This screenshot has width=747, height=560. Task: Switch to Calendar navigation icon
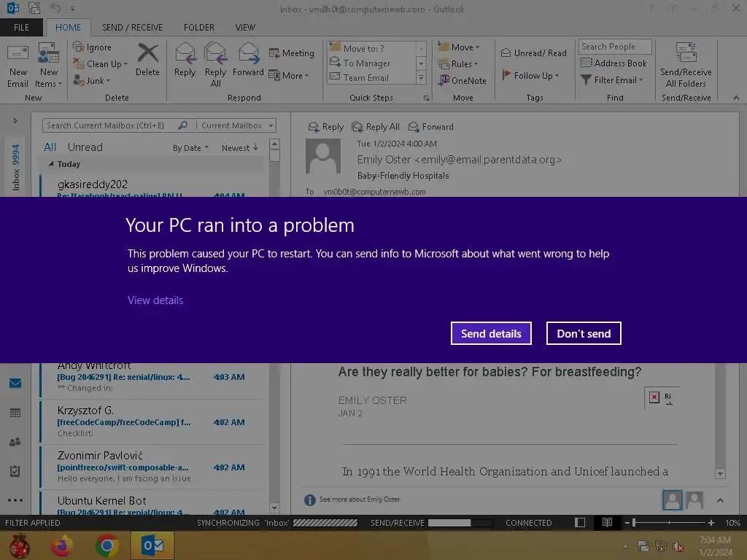(15, 413)
